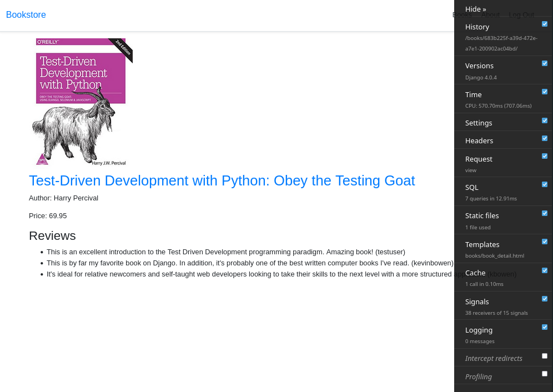The height and width of the screenshot is (392, 553).
Task: Hide the debug toolbar with Hide »
Action: click(x=475, y=9)
